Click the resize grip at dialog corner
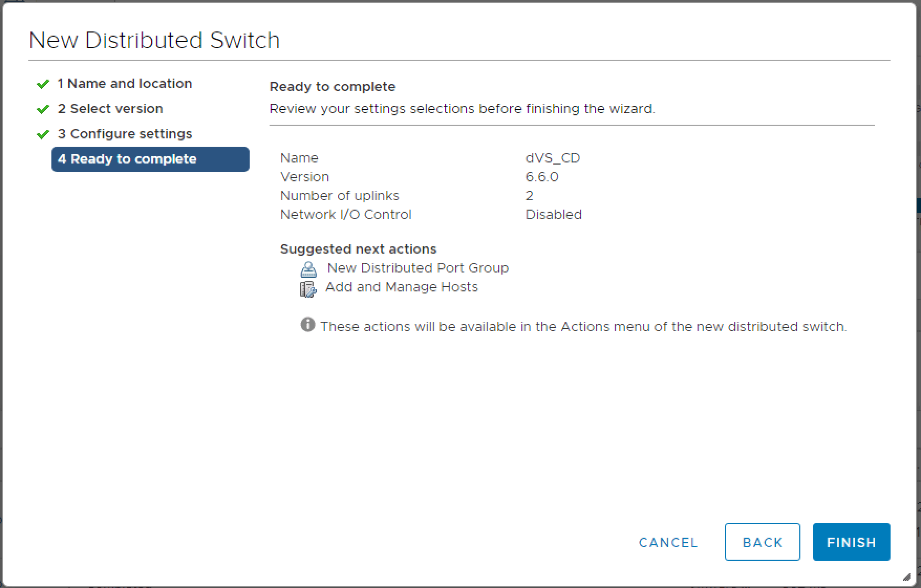The height and width of the screenshot is (588, 921). tap(907, 577)
